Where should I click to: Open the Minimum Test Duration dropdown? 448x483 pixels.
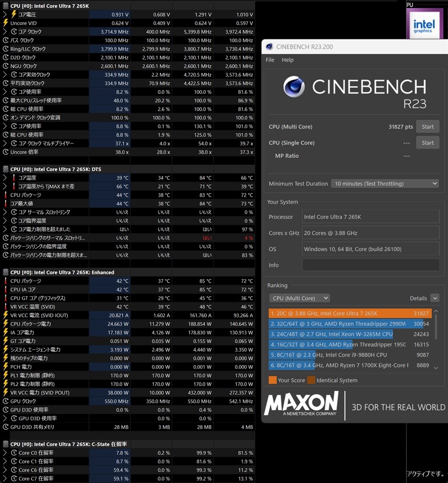[x=385, y=183]
